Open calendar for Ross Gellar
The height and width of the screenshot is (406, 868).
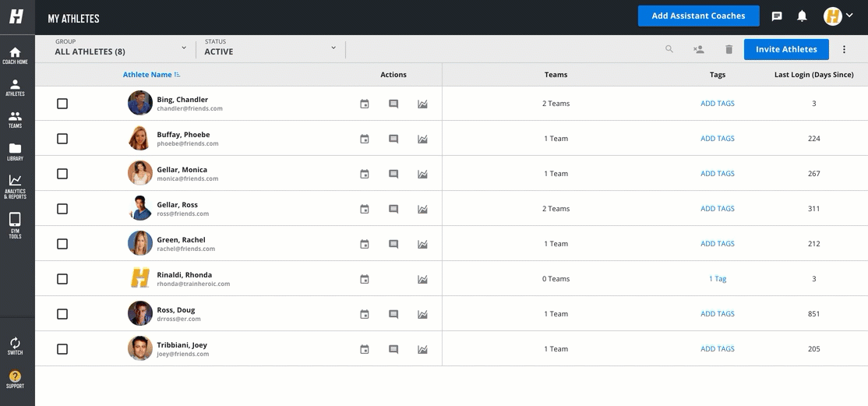point(364,209)
